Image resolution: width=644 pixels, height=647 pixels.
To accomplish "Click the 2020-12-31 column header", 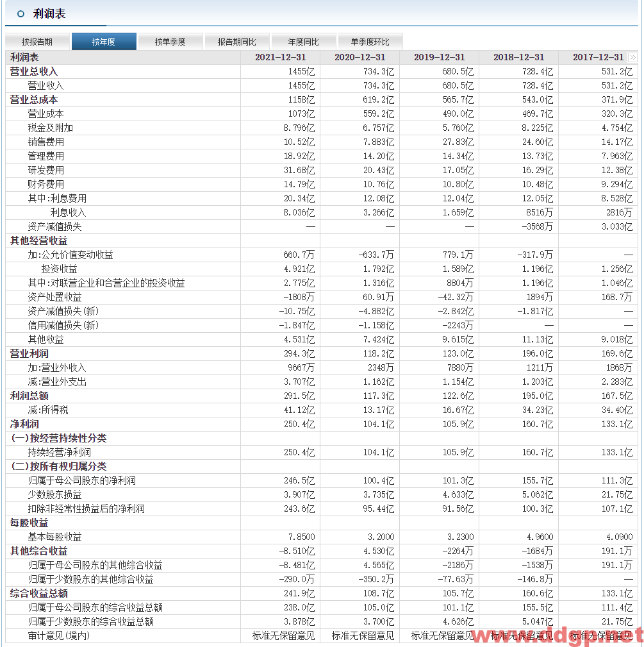I will [x=360, y=57].
